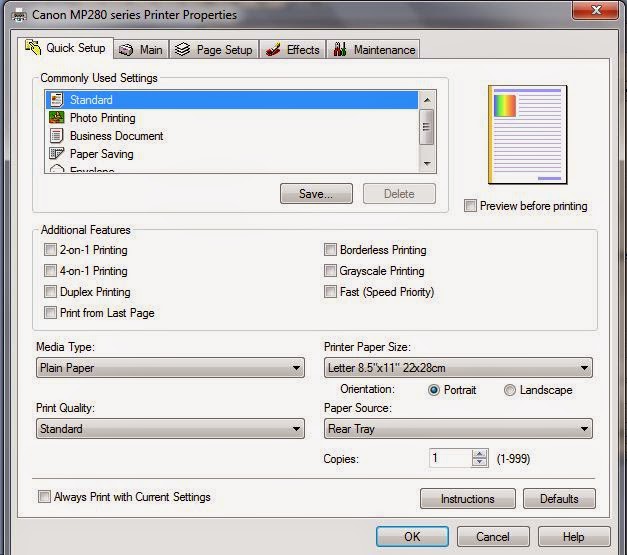Click the settings list scroll-down arrow
627x555 pixels.
point(427,164)
